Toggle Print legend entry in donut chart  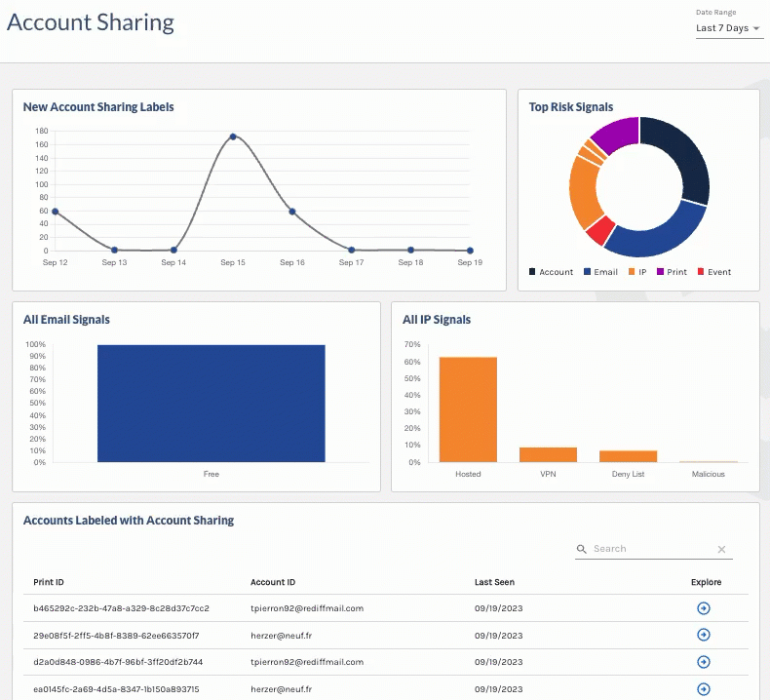pyautogui.click(x=672, y=272)
